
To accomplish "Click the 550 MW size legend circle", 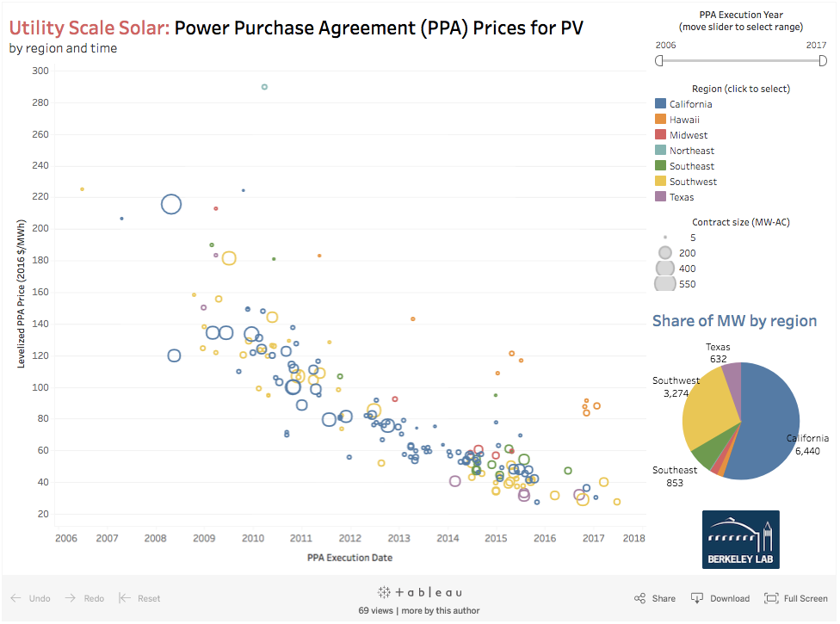I will pyautogui.click(x=664, y=285).
